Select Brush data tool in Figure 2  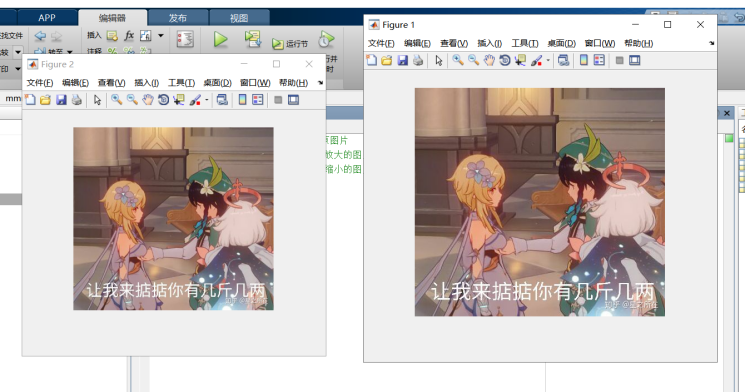pos(195,100)
